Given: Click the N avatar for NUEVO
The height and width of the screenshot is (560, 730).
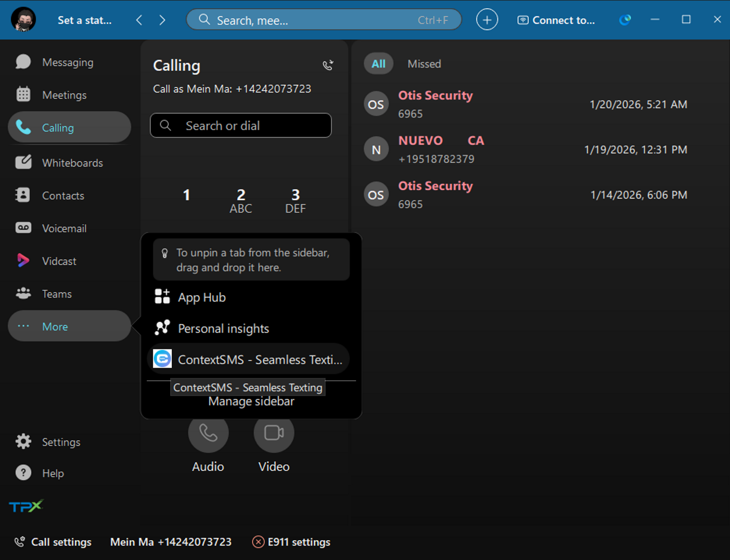Looking at the screenshot, I should pos(376,150).
